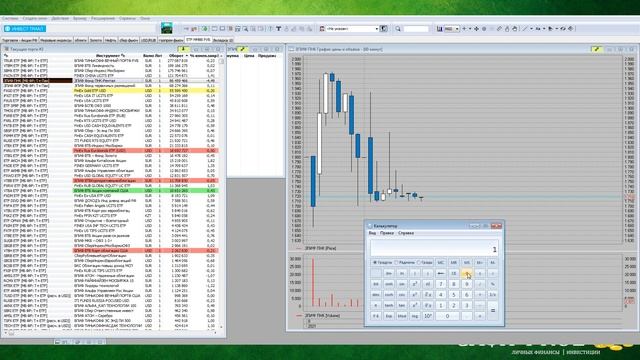The width and height of the screenshot is (640, 360).
Task: Click calculator Mod button
Action: tap(402, 316)
